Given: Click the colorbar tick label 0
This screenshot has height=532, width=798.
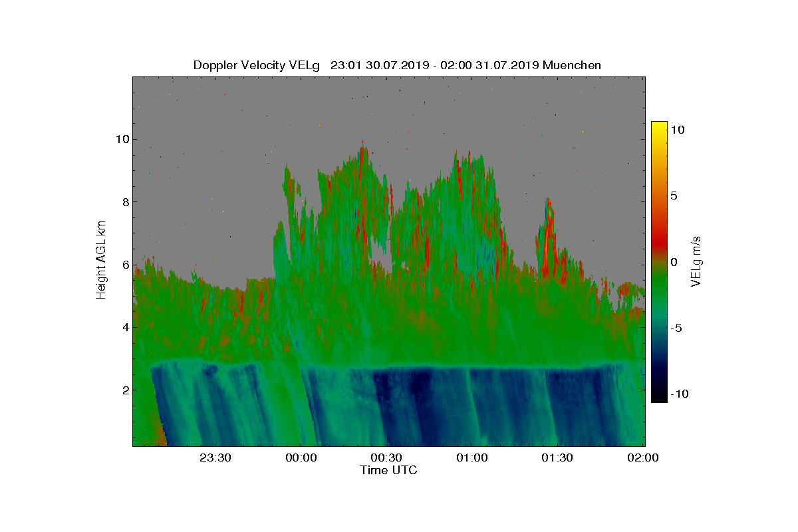Looking at the screenshot, I should pyautogui.click(x=673, y=262).
